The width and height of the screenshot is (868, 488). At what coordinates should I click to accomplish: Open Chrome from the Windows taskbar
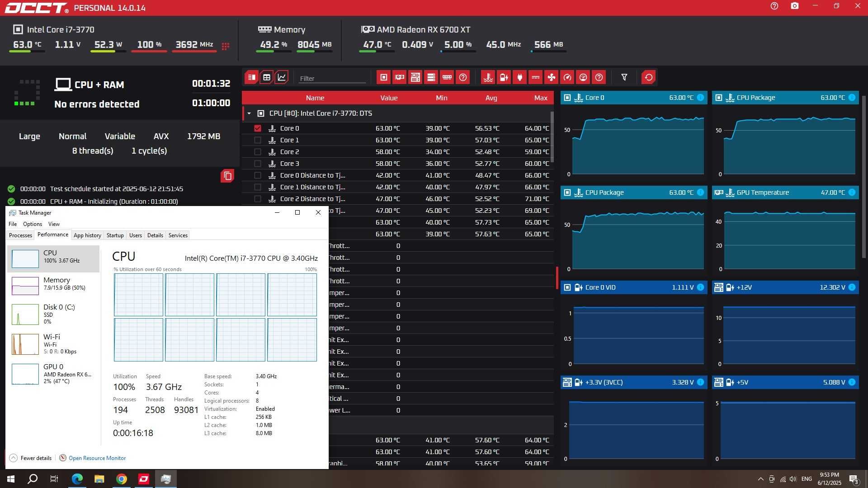121,479
